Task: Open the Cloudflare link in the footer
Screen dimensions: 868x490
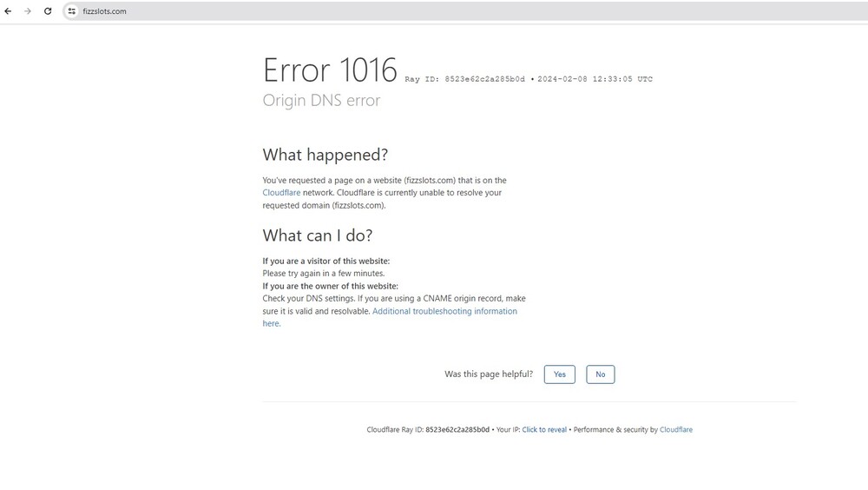Action: tap(676, 430)
